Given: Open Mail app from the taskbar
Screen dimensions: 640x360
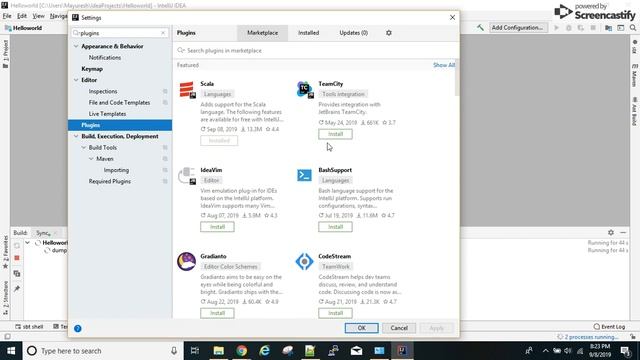Looking at the screenshot, I should coord(356,351).
